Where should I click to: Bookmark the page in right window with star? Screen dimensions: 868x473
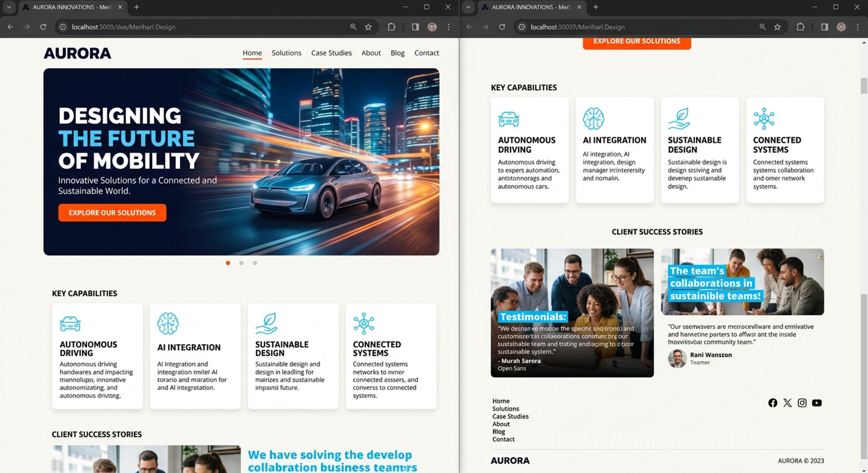777,27
